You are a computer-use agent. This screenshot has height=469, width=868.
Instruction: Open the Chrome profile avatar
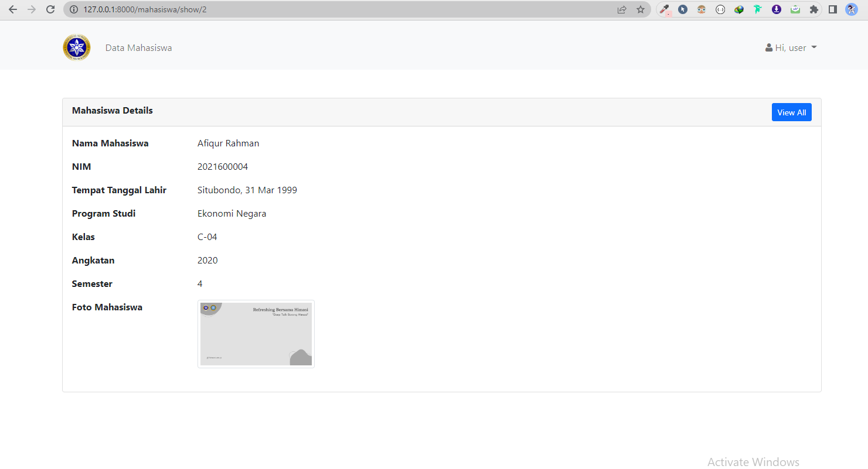(x=852, y=9)
